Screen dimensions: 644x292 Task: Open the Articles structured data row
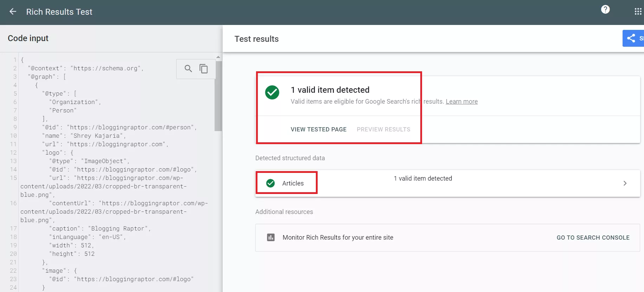(x=447, y=183)
